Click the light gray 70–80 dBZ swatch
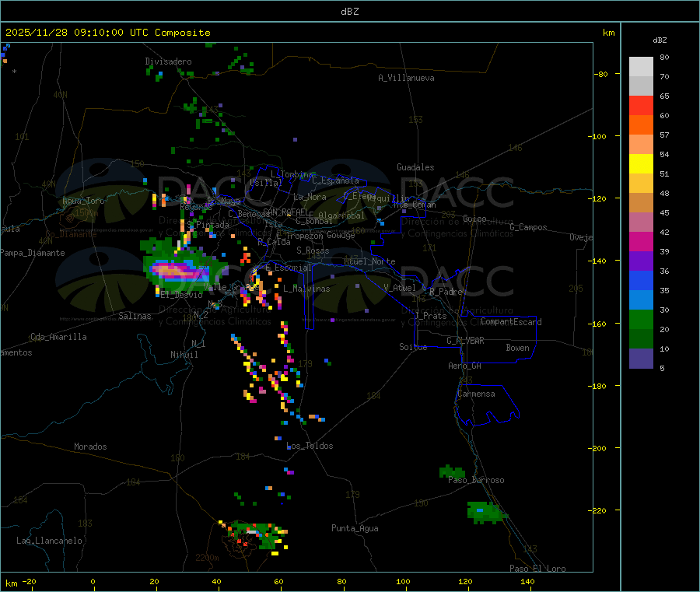 [641, 67]
